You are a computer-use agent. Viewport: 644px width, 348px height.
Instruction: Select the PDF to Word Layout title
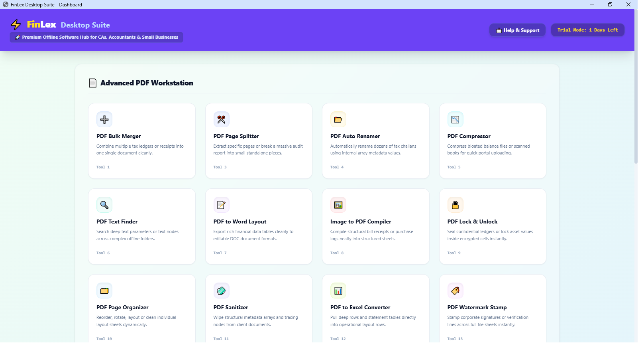click(240, 221)
